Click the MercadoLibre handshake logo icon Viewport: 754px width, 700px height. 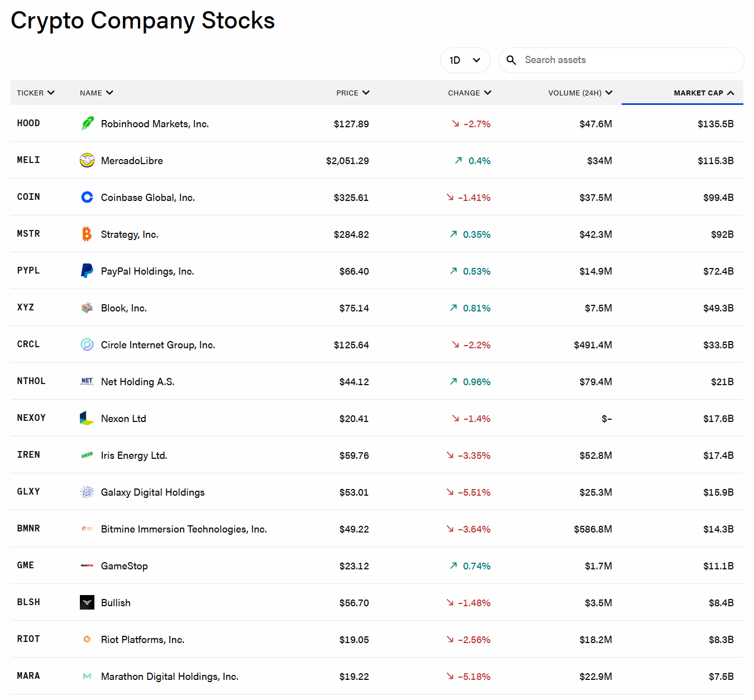click(87, 160)
